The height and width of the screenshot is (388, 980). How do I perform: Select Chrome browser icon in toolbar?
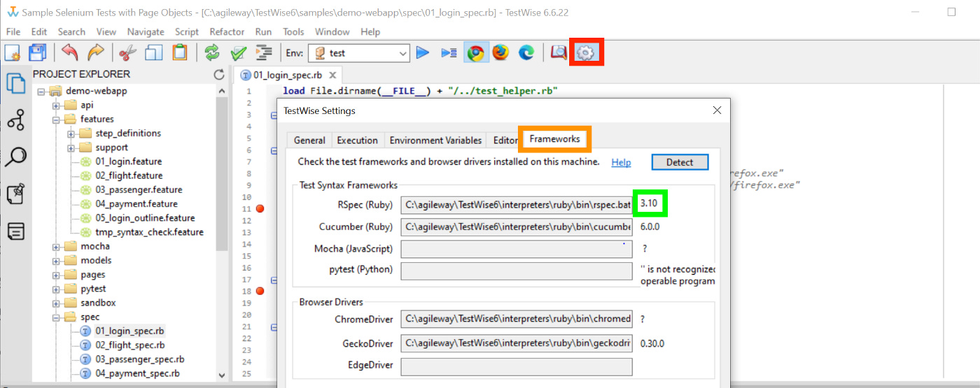(x=476, y=52)
